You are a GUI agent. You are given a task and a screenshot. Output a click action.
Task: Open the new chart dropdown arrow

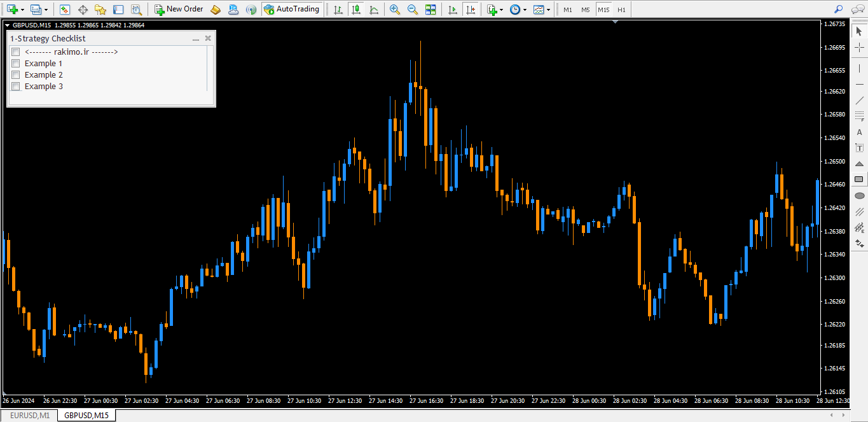[23, 10]
